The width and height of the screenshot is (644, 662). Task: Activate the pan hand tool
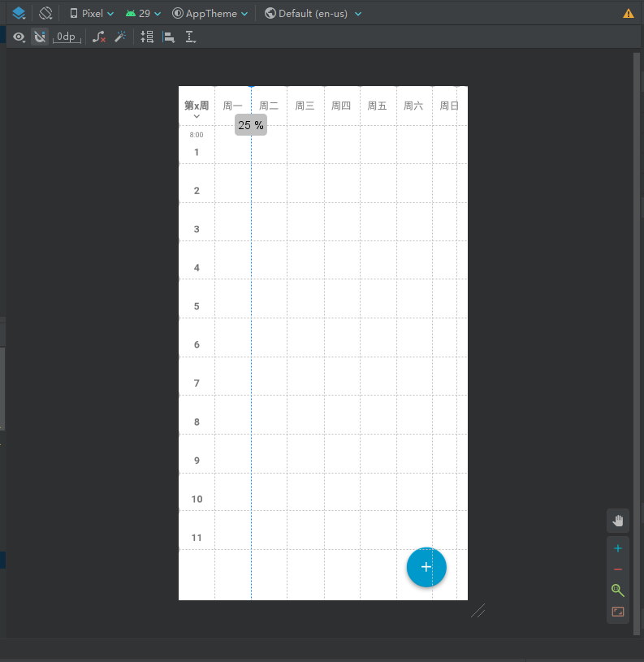click(x=618, y=521)
